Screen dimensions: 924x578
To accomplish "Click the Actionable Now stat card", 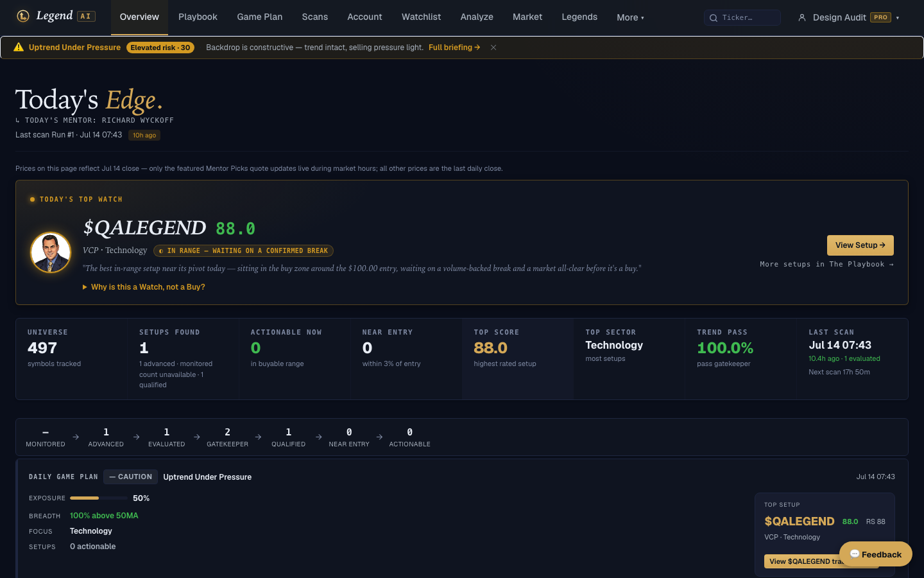I will pos(295,359).
